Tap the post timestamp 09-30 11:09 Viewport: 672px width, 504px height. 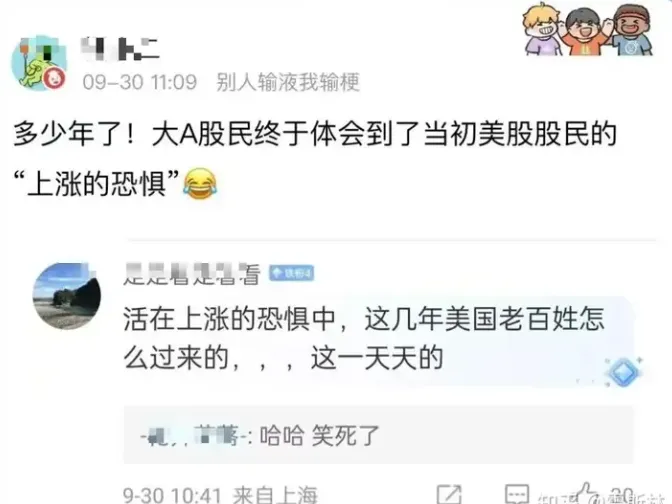pos(140,82)
